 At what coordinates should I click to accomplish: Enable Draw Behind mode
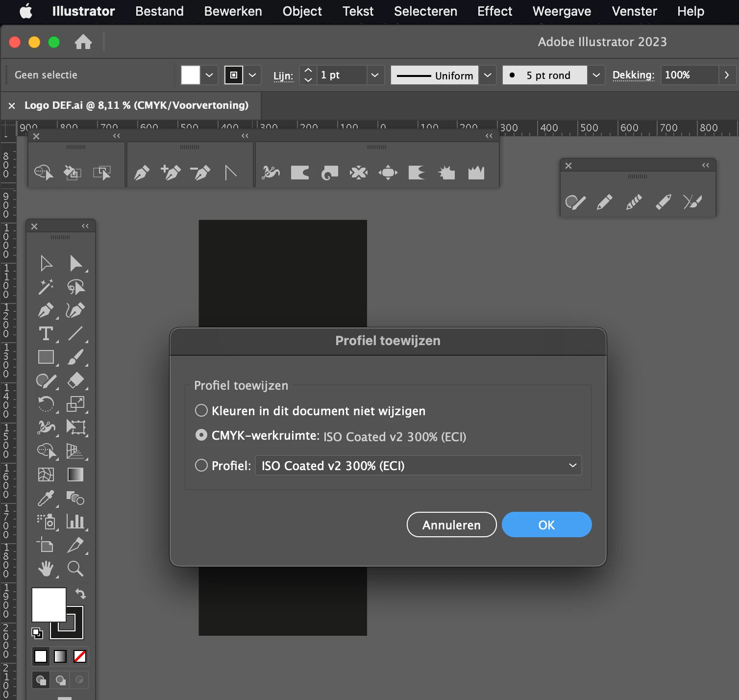[60, 680]
